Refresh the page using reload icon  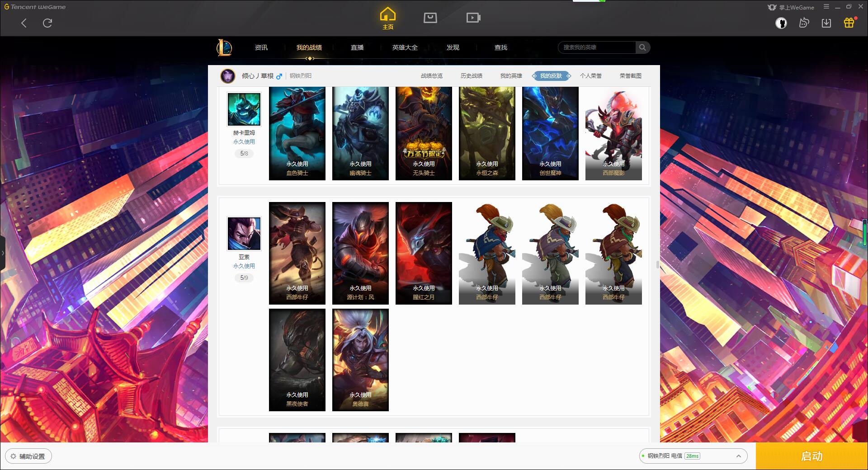click(x=47, y=23)
